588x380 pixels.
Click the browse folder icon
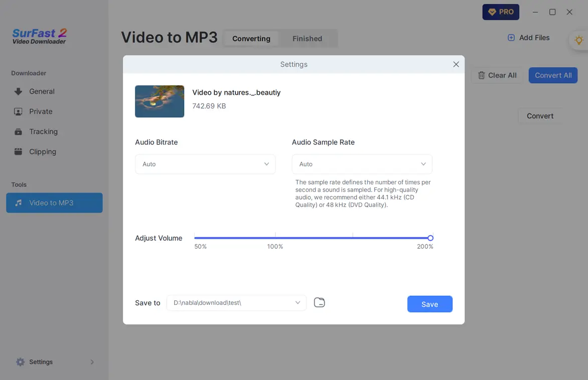tap(320, 302)
